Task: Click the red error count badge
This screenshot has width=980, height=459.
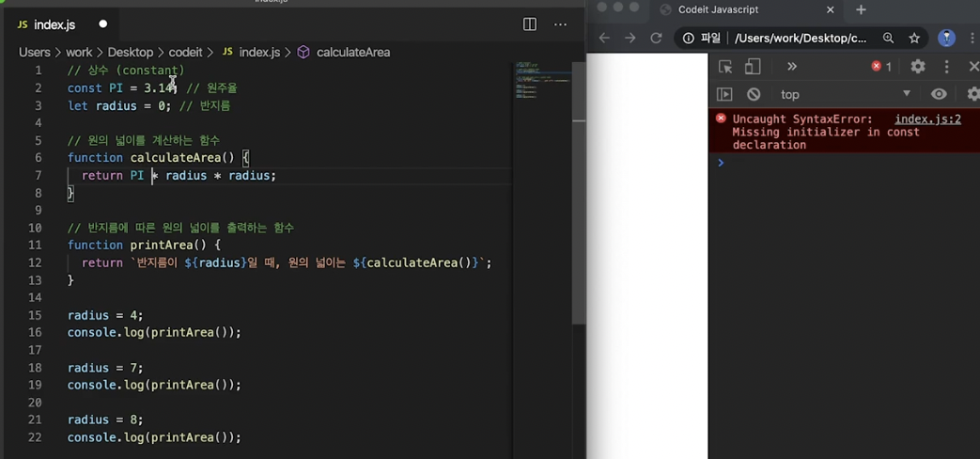Action: 881,66
